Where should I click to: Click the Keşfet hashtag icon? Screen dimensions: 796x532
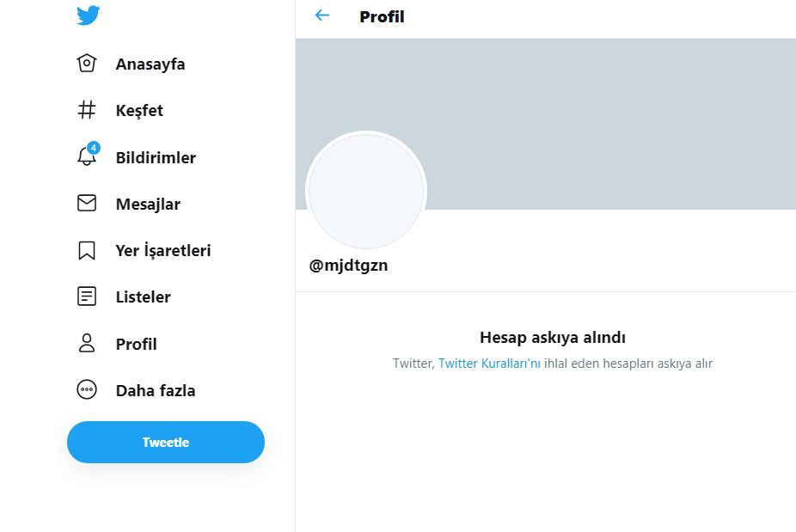[x=87, y=110]
